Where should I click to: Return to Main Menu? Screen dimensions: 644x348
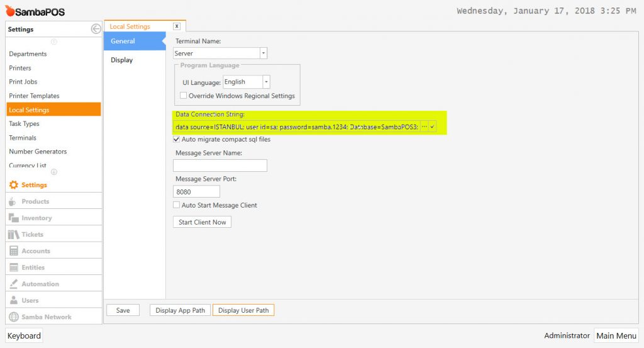pyautogui.click(x=616, y=335)
